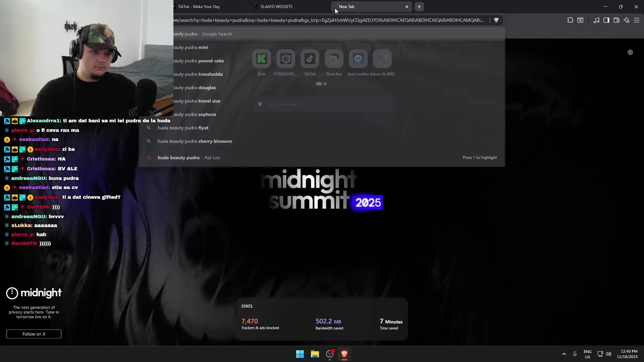Screen dimensions: 644x362
Task: Show hidden system tray icons
Action: click(564, 354)
